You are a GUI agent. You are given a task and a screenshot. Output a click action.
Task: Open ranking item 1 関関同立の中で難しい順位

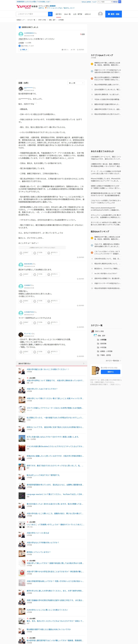coord(107,64)
